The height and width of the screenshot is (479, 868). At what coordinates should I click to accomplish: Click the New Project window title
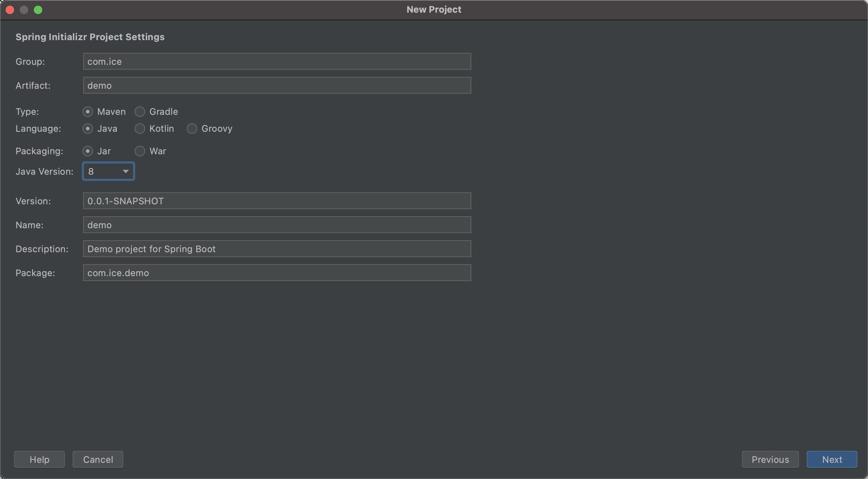click(434, 10)
